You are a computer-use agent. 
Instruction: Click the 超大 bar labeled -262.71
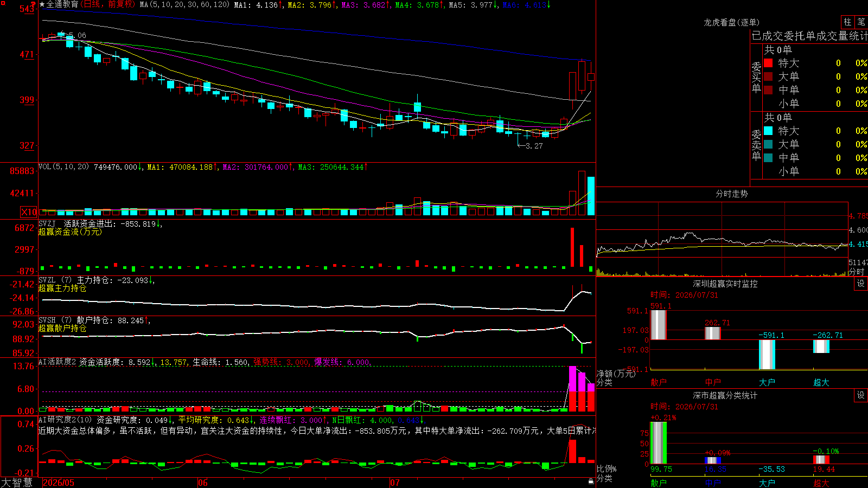point(821,346)
